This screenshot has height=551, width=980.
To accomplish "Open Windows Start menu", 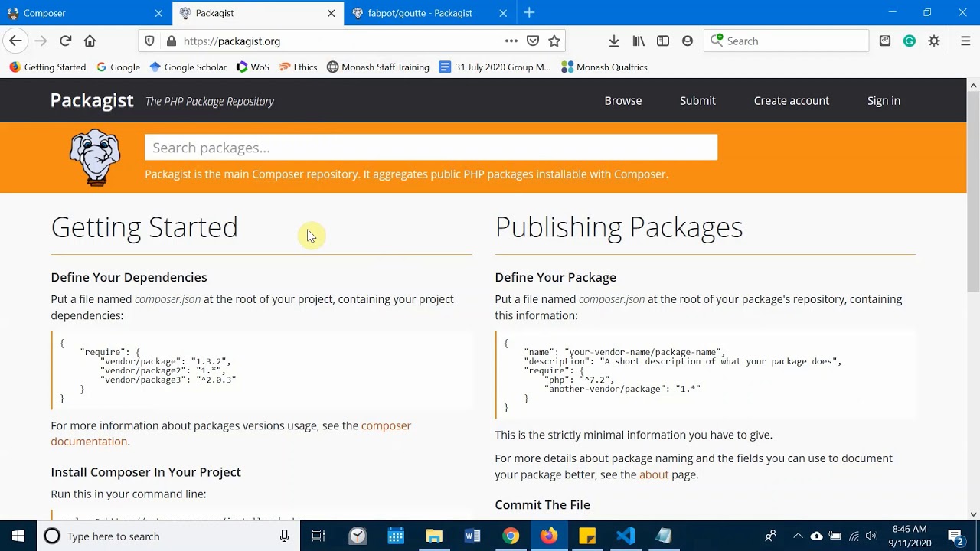I will (x=18, y=536).
